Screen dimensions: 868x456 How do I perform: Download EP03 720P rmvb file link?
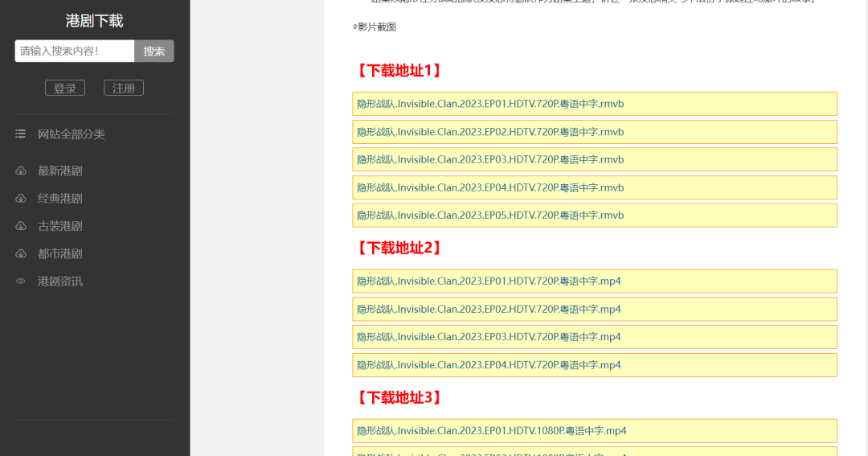point(490,159)
